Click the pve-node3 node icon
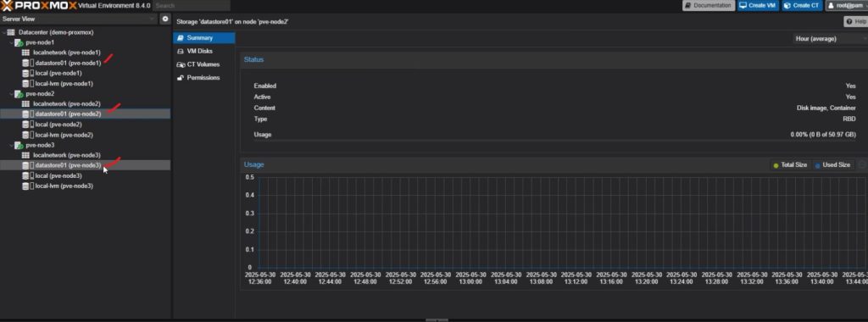868x322 pixels. (x=19, y=146)
